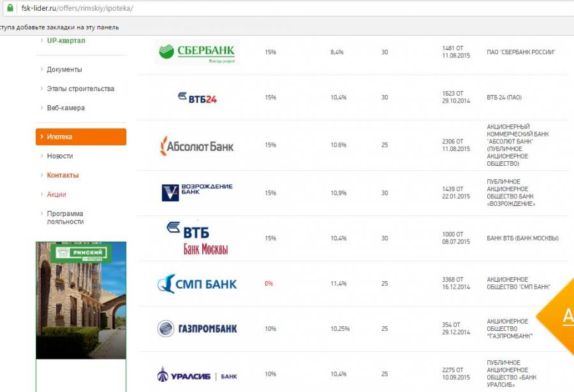The width and height of the screenshot is (574, 392).
Task: Click license 1623 ОТ 29.10.2014 text
Action: pos(456,98)
